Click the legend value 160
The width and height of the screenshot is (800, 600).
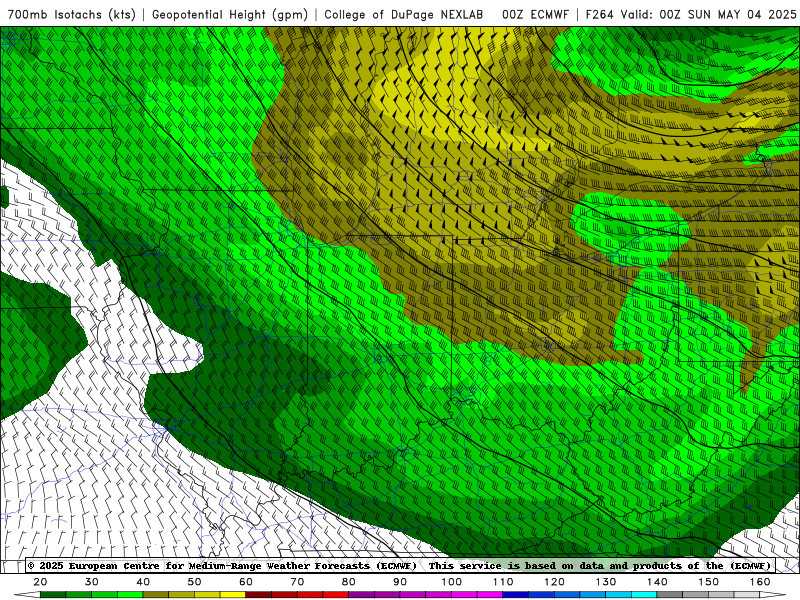click(x=760, y=582)
